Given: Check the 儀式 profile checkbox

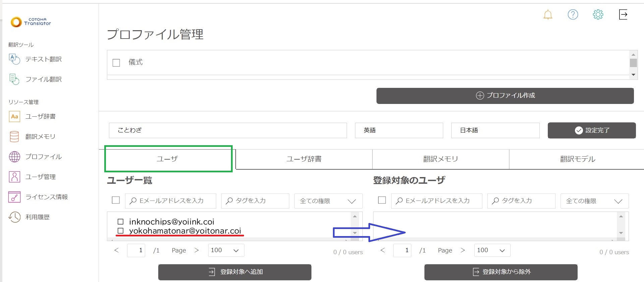Looking at the screenshot, I should [x=116, y=63].
